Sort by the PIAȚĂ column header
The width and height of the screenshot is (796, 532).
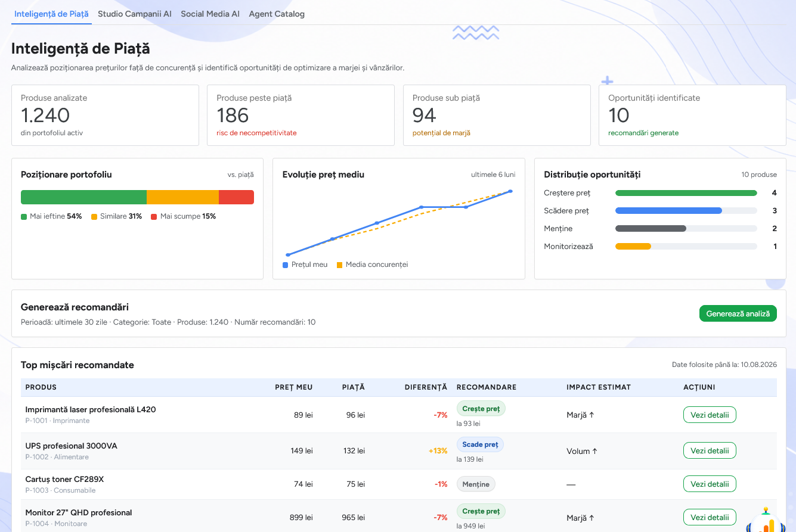coord(354,387)
